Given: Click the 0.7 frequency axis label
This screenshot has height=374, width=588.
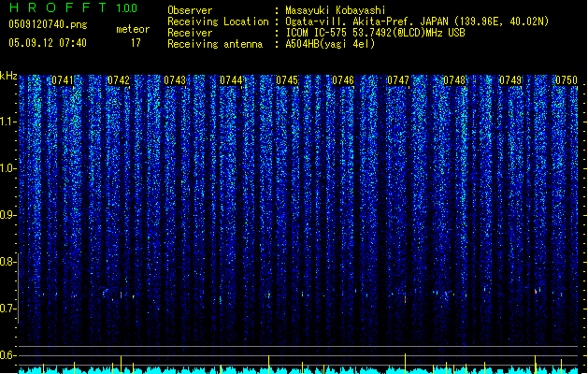Looking at the screenshot, I should pyautogui.click(x=7, y=309).
